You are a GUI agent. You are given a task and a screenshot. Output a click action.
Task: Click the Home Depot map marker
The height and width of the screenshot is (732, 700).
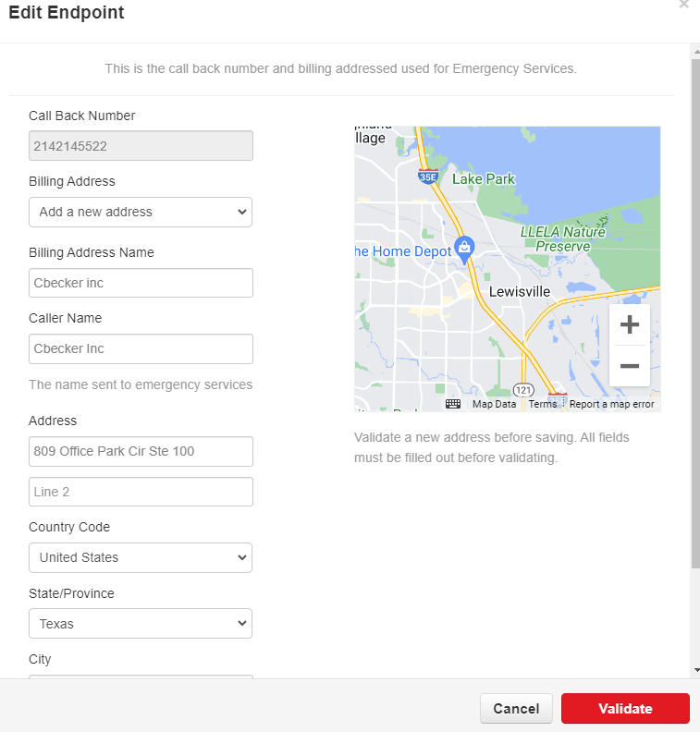465,247
